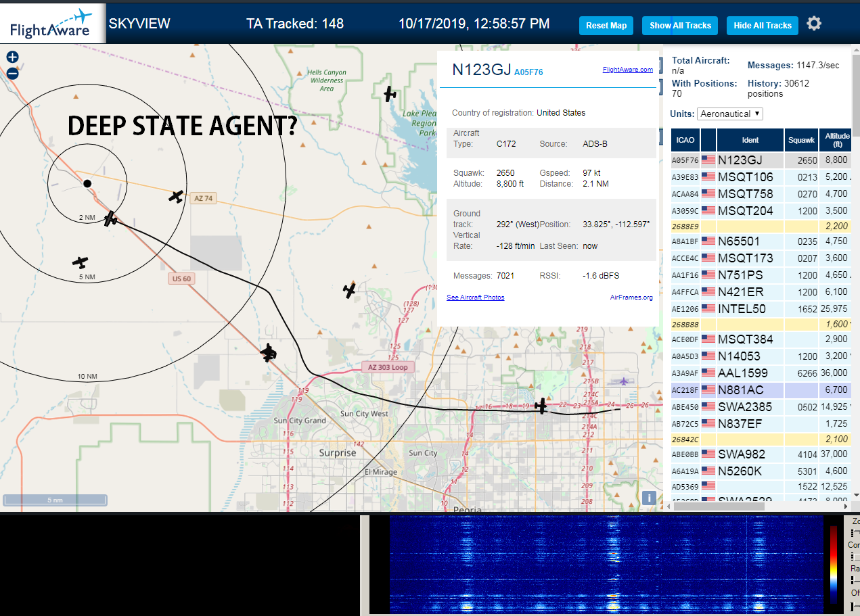Select the N65501 row
The height and width of the screenshot is (616, 860).
click(x=761, y=241)
